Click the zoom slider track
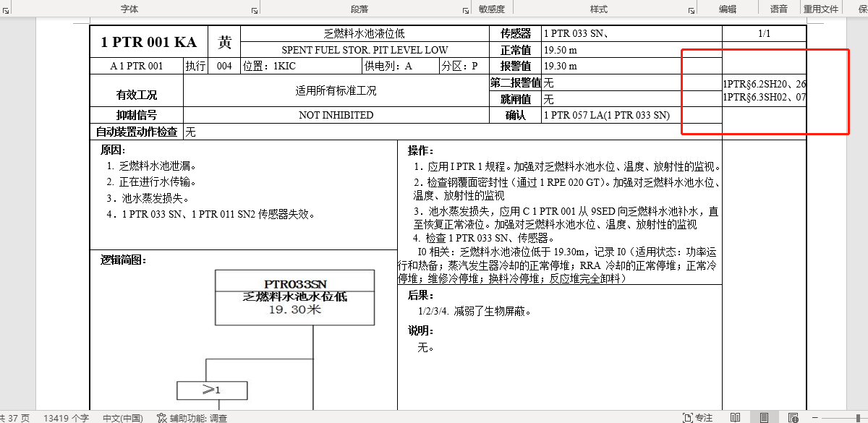Viewport: 868px width, 423px height. (x=846, y=418)
